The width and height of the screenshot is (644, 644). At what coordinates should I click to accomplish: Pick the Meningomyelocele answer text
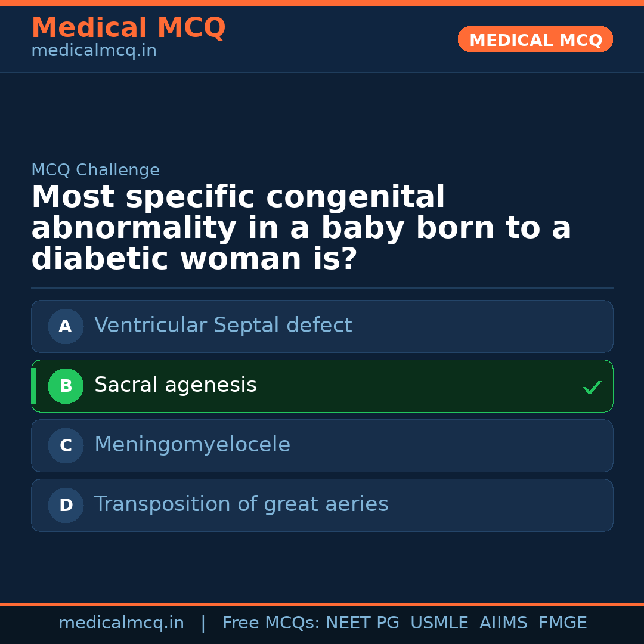192,445
